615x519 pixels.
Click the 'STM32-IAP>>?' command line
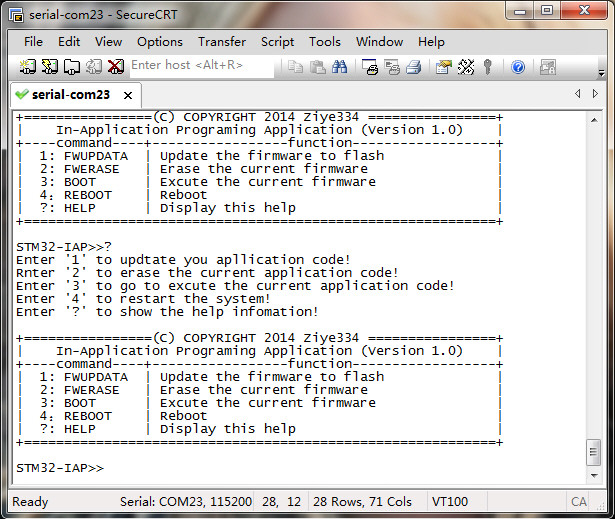pos(64,247)
